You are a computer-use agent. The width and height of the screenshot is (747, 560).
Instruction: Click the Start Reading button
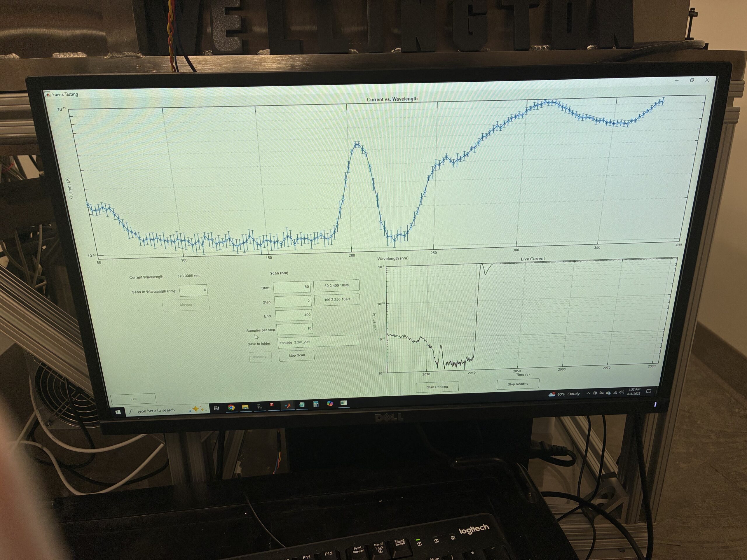(x=437, y=387)
